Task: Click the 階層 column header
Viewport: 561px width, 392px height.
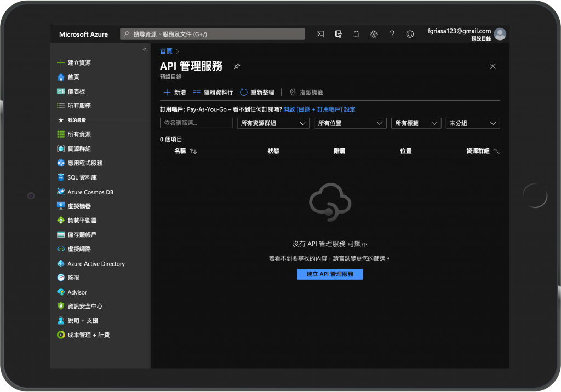Action: point(340,151)
